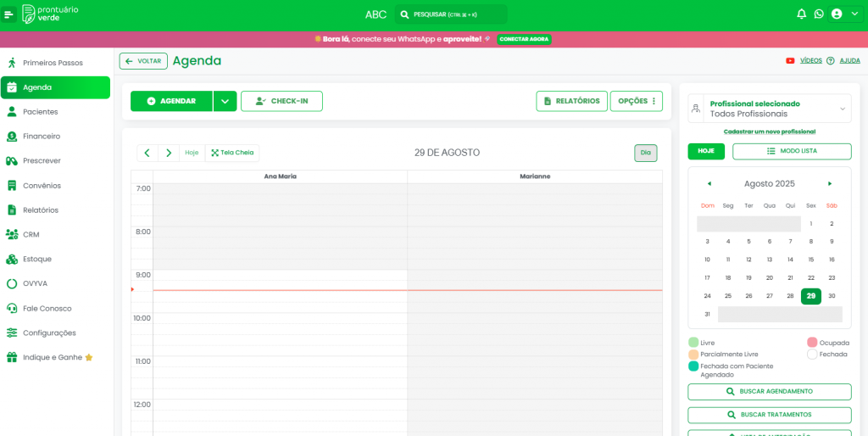The width and height of the screenshot is (868, 436).
Task: Collapse sidebar using hamburger menu icon
Action: pyautogui.click(x=9, y=14)
